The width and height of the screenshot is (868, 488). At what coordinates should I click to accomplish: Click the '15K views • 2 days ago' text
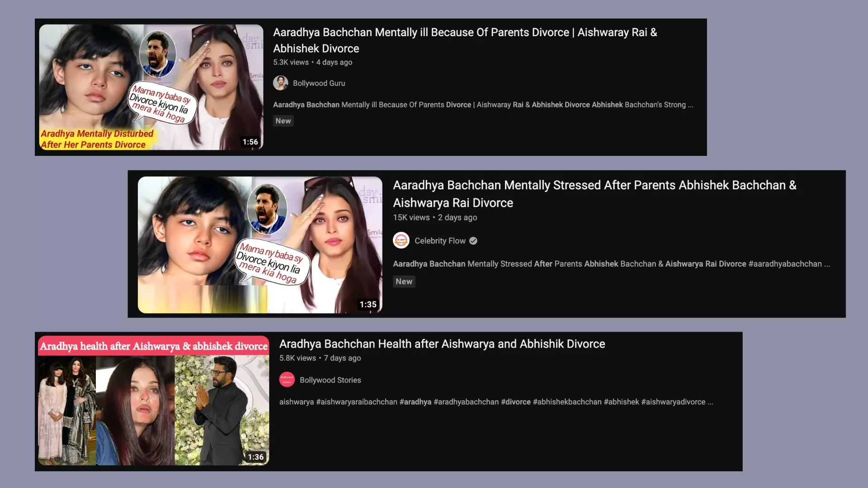(435, 217)
